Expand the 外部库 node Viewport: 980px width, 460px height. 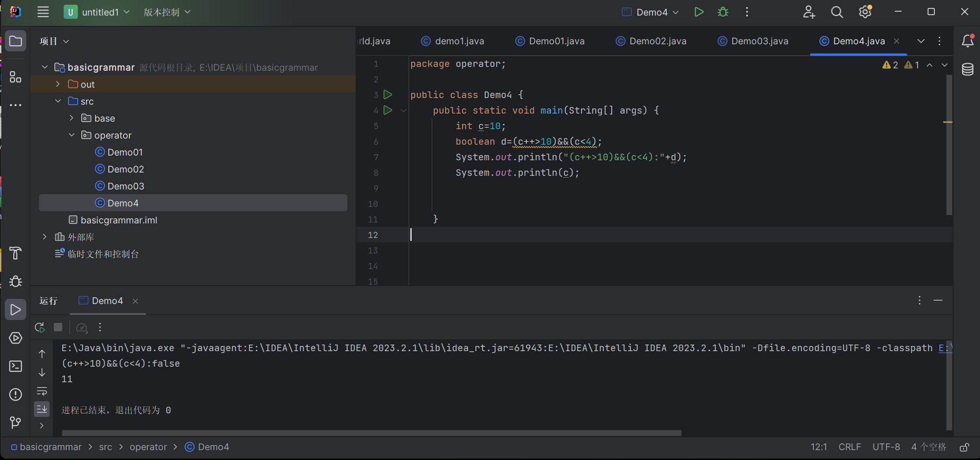pyautogui.click(x=45, y=237)
